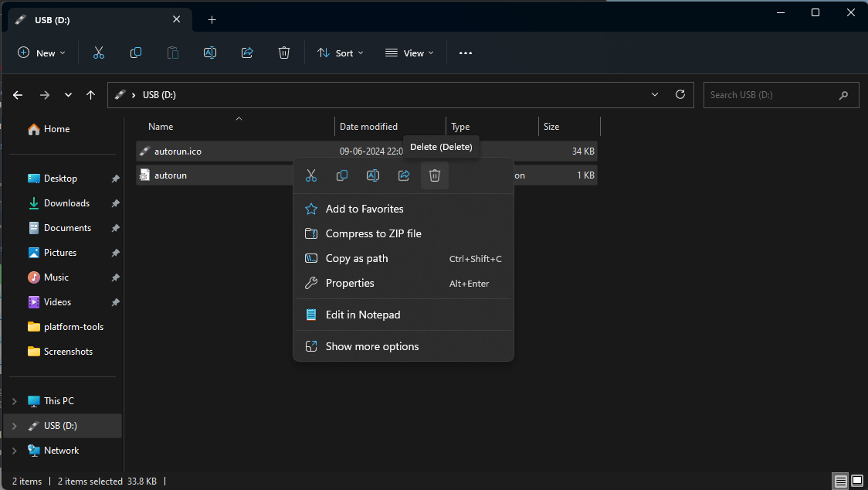Expand the This PC tree node

[15, 401]
